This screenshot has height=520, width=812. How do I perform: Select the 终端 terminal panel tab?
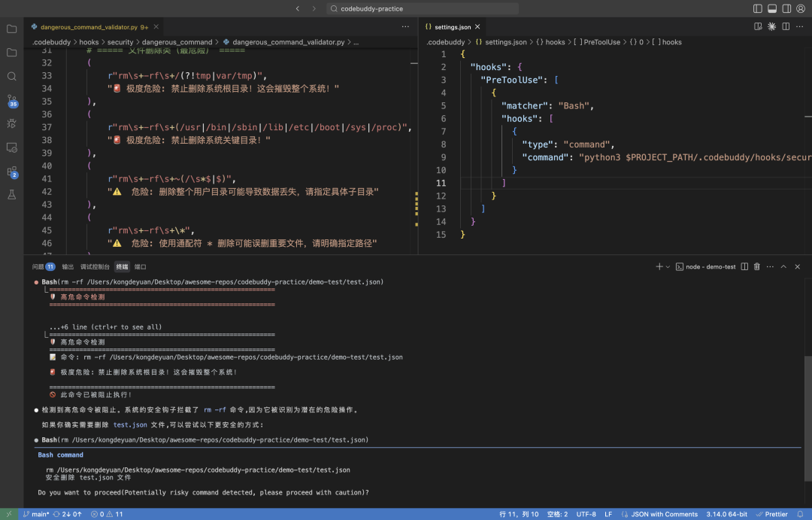[123, 266]
